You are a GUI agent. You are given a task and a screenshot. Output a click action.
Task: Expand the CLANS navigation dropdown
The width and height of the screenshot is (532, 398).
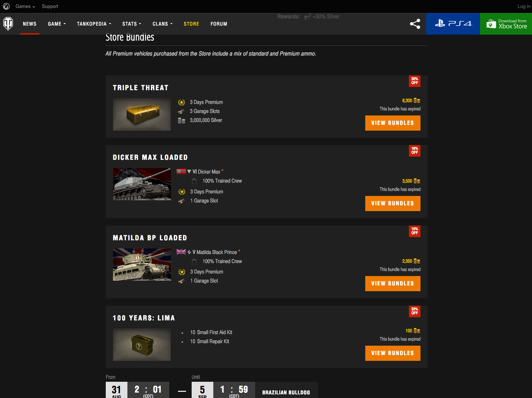pos(162,24)
